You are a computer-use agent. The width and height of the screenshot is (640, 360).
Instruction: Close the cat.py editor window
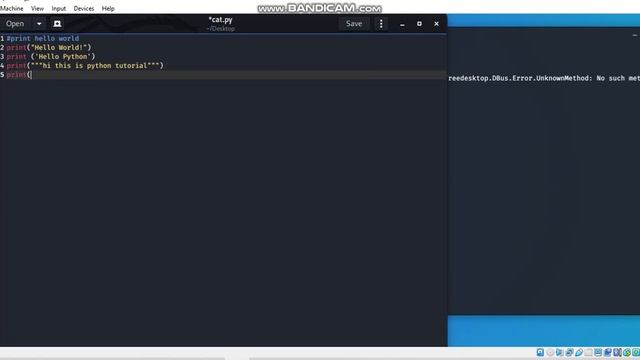[436, 24]
